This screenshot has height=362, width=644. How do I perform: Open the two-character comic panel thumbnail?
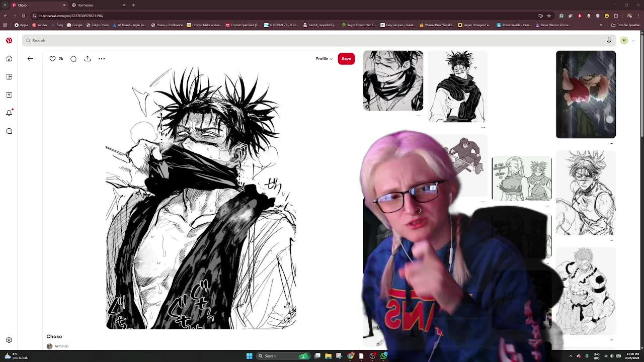521,178
